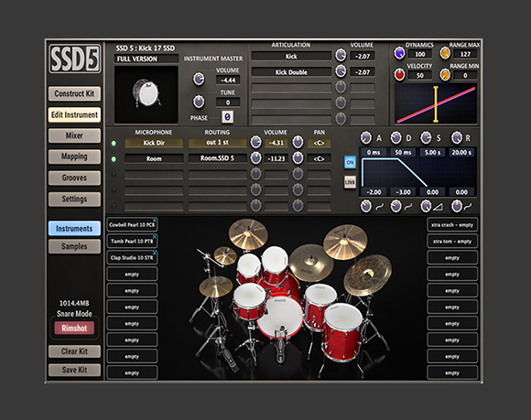
Task: Toggle the Phase invert button
Action: tap(227, 117)
